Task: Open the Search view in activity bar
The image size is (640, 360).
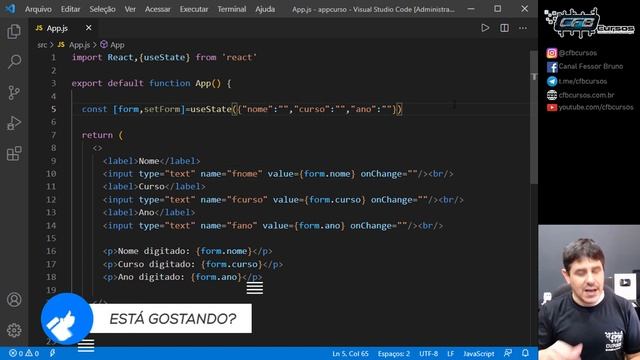Action: [14, 62]
